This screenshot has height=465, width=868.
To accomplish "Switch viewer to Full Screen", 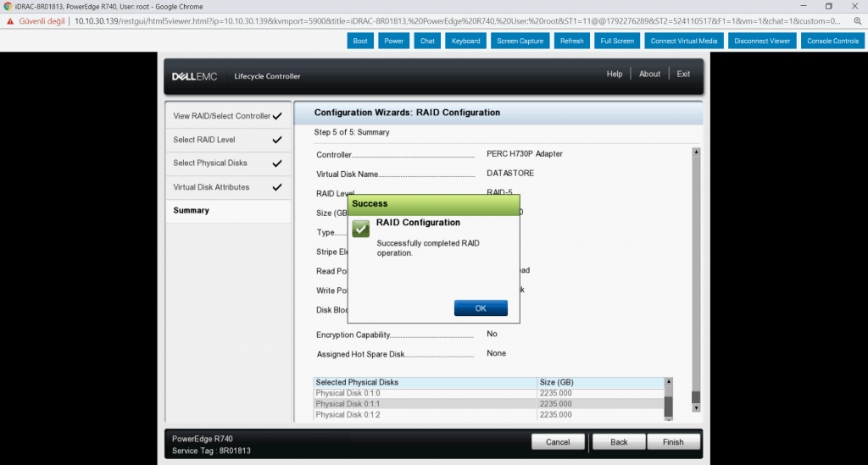I will (x=616, y=41).
